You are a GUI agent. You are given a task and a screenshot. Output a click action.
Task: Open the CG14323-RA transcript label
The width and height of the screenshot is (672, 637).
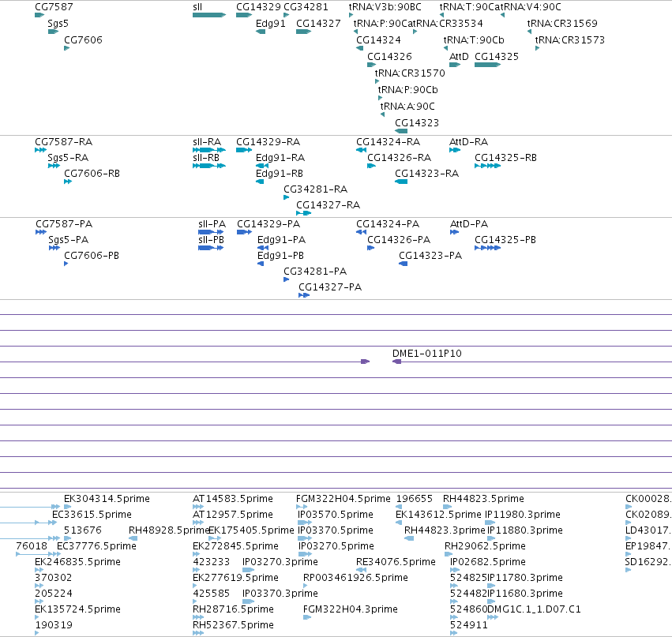(427, 174)
